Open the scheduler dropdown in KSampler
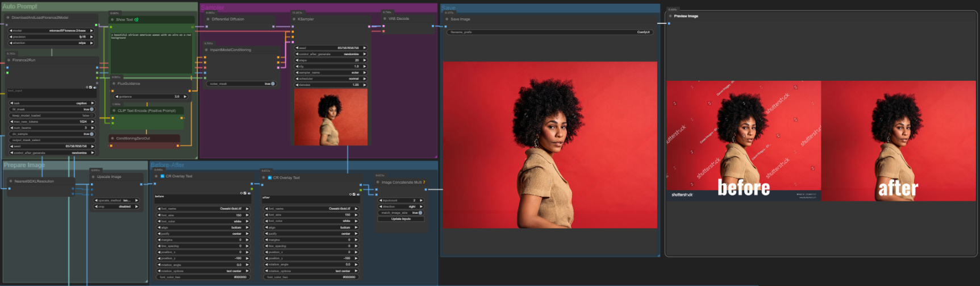 point(331,79)
